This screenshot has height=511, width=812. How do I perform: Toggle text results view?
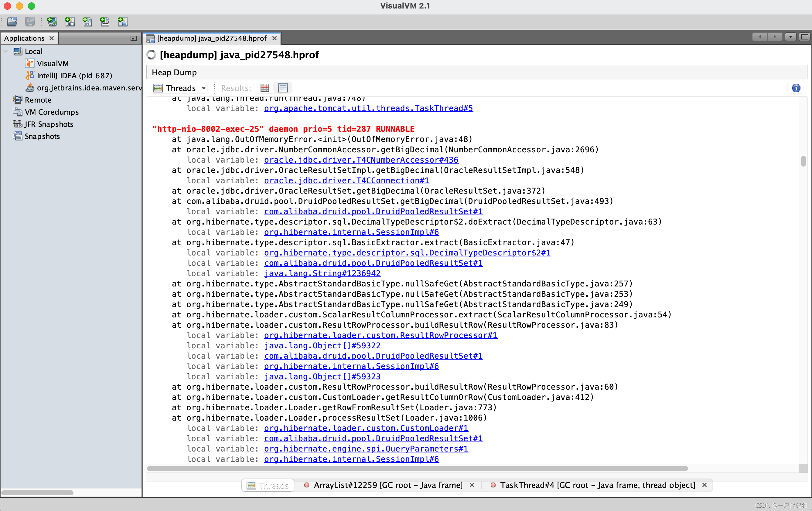(283, 88)
